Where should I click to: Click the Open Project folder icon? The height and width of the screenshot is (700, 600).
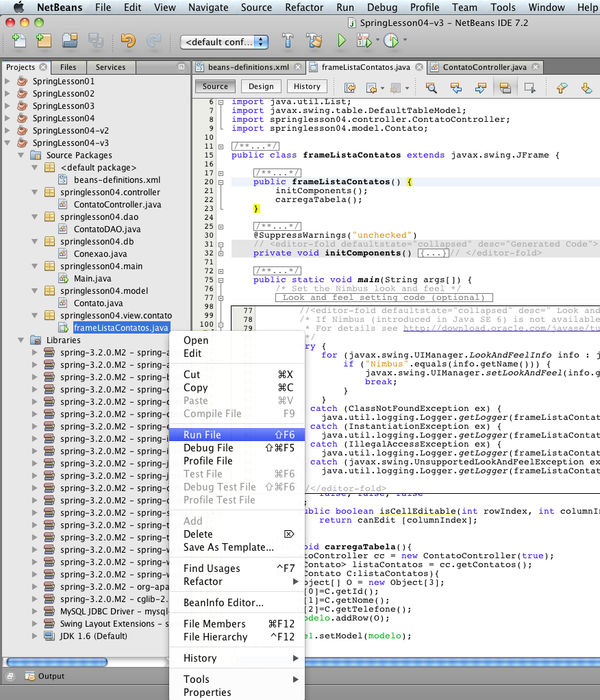click(x=69, y=41)
